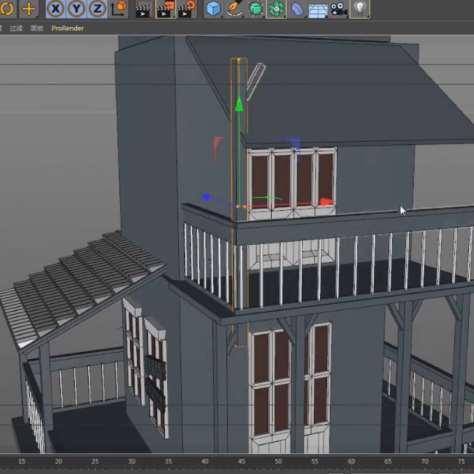This screenshot has width=474, height=474.
Task: Add a Camera object
Action: (x=338, y=9)
